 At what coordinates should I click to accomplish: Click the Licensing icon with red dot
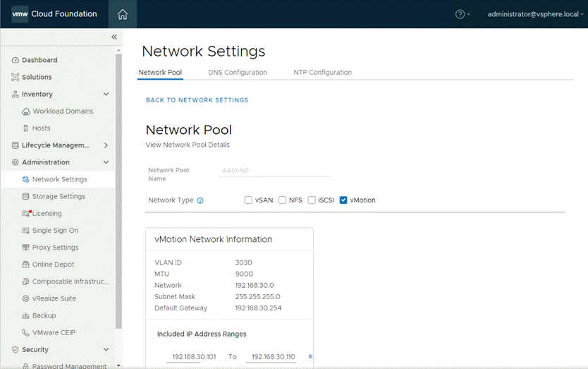[26, 213]
